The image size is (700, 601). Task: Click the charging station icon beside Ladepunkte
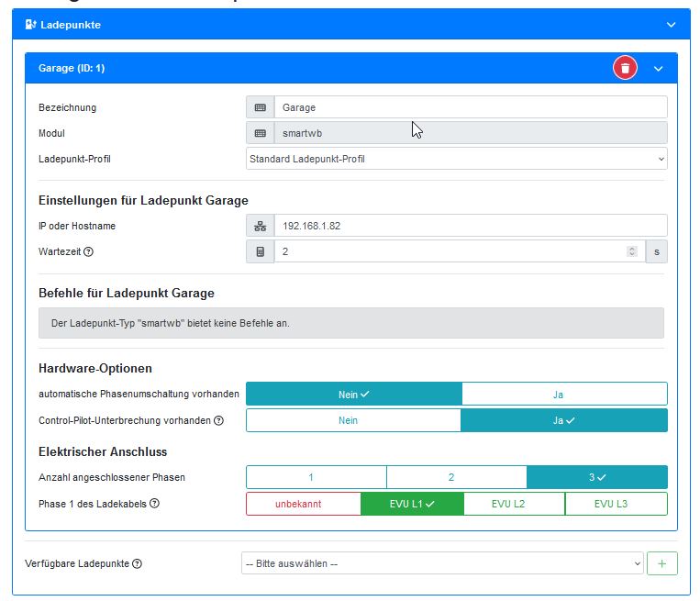30,25
